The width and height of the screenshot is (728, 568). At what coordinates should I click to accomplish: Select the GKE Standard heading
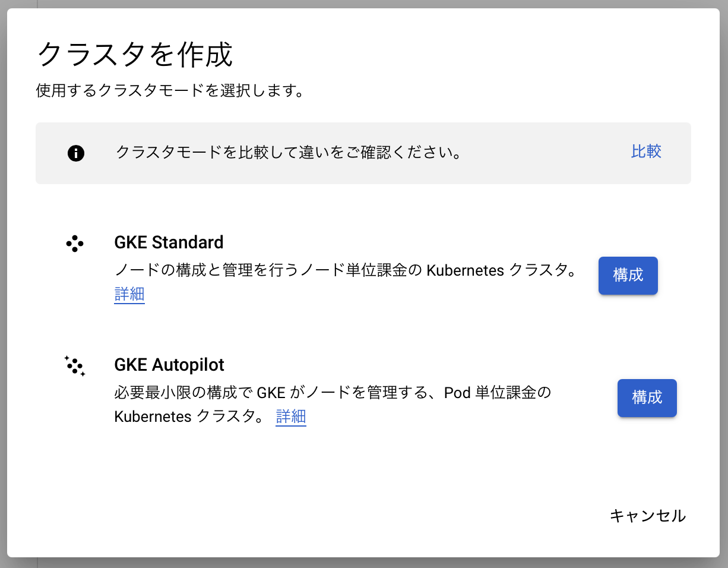point(169,242)
